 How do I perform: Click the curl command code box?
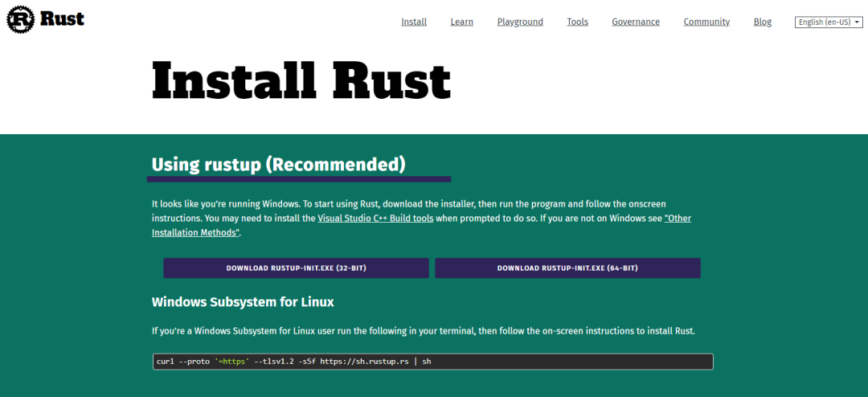433,362
